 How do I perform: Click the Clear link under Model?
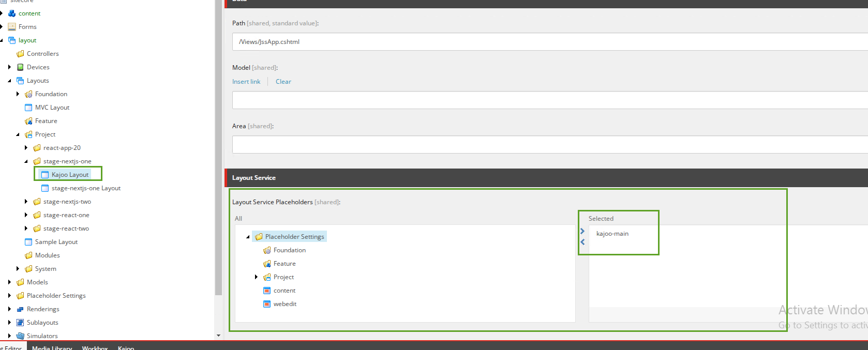283,82
